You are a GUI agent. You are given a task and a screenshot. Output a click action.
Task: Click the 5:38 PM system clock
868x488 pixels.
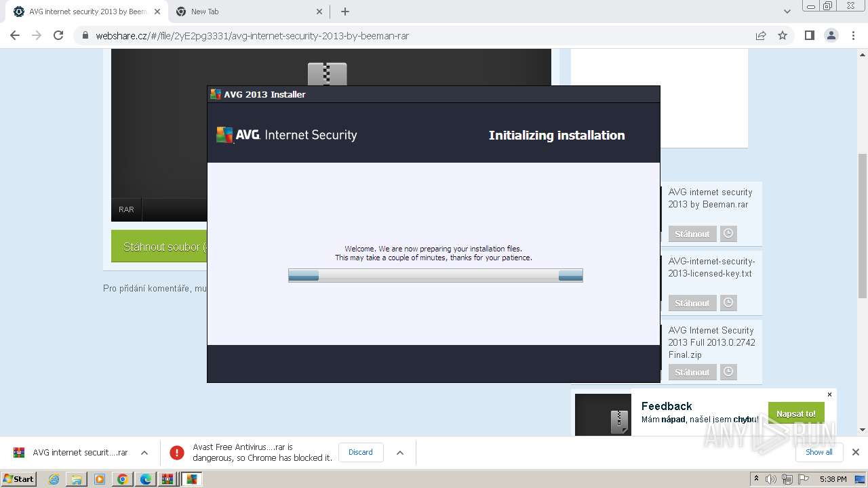tap(833, 479)
